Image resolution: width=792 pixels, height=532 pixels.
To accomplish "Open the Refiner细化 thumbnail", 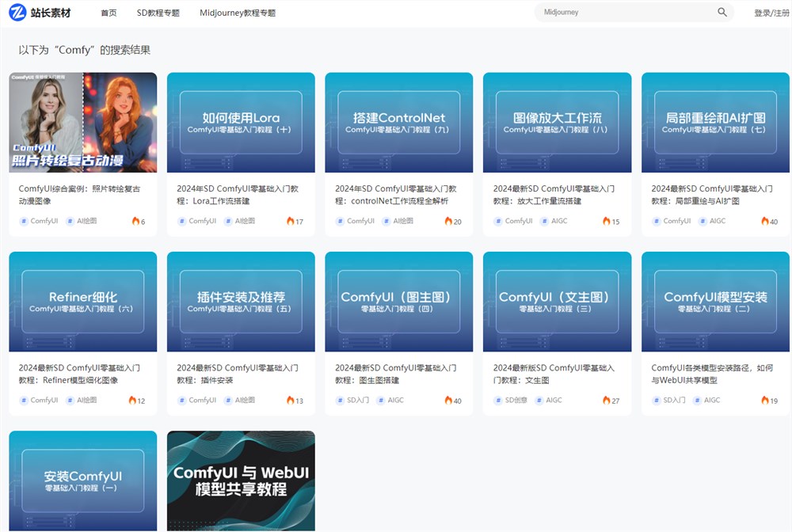I will point(83,302).
